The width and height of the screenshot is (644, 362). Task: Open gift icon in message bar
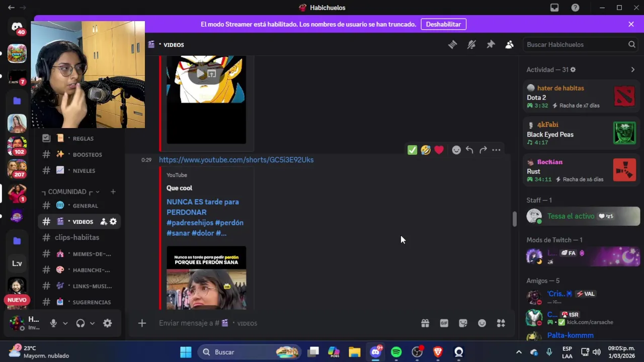(425, 323)
